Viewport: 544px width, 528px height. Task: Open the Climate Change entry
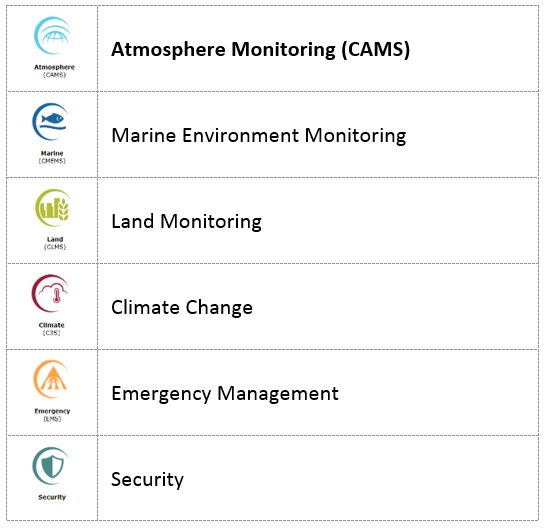tap(182, 307)
